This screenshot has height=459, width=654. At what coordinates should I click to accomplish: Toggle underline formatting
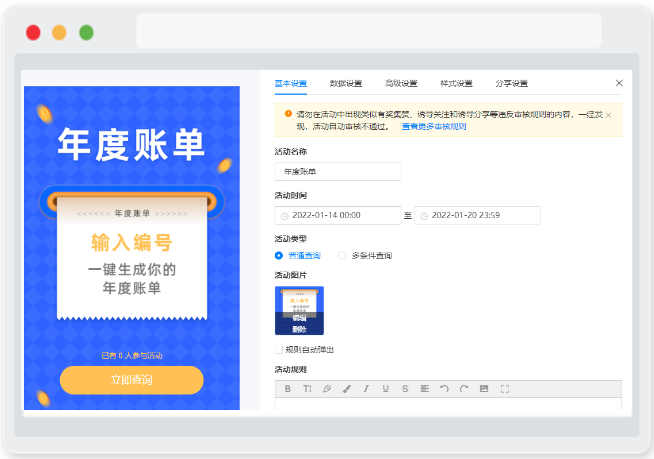pos(385,388)
